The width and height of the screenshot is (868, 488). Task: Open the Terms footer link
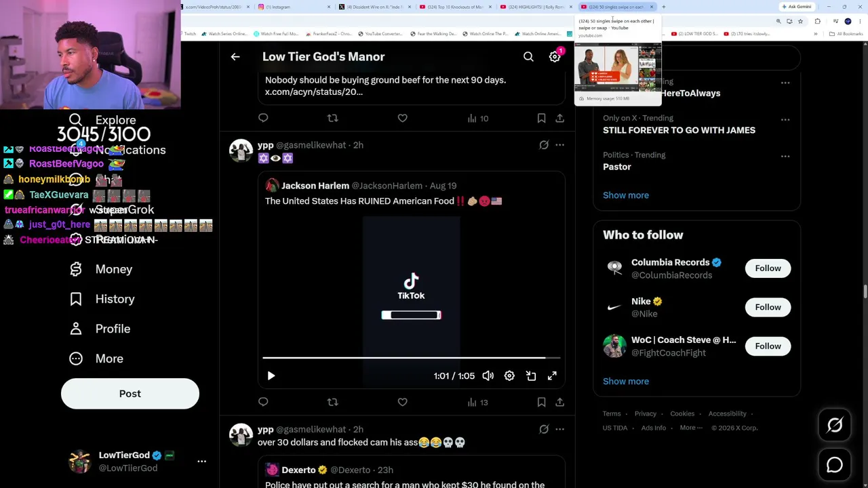click(x=612, y=413)
